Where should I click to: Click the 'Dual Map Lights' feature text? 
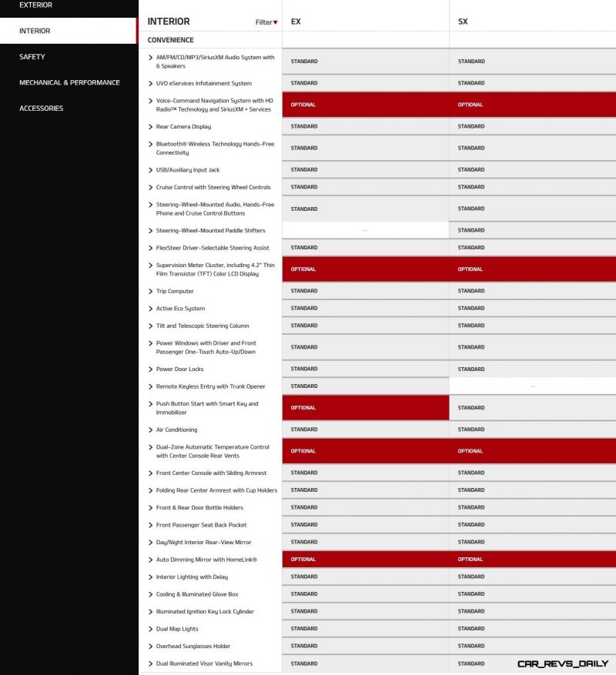tap(177, 629)
